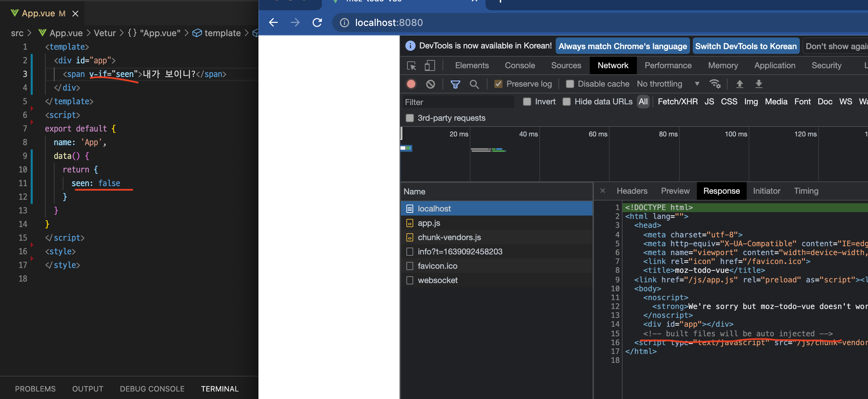Viewport: 868px width, 399px height.
Task: Click the red record network log button
Action: [x=411, y=84]
